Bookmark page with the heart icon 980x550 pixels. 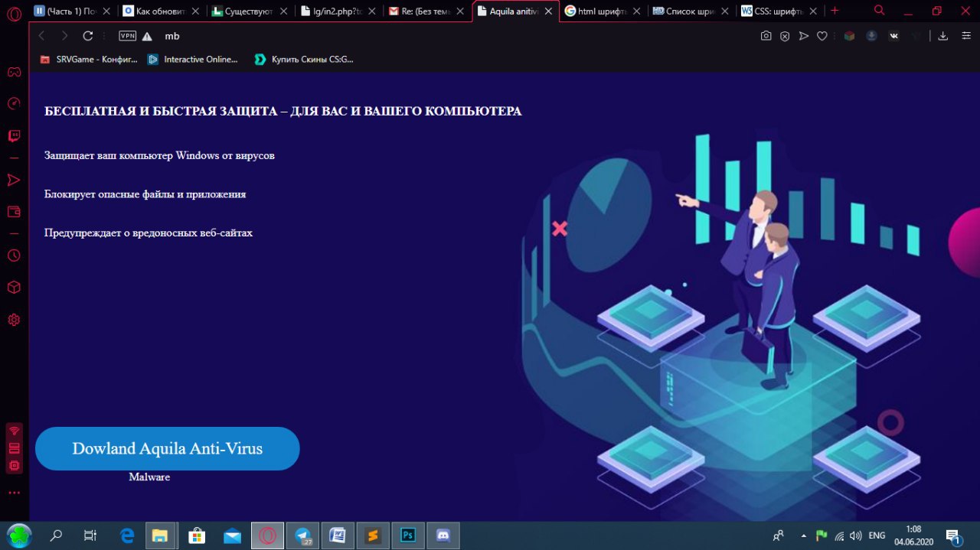(x=822, y=36)
